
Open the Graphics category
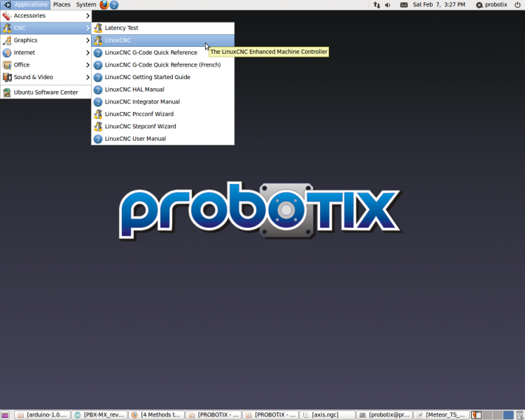click(46, 40)
